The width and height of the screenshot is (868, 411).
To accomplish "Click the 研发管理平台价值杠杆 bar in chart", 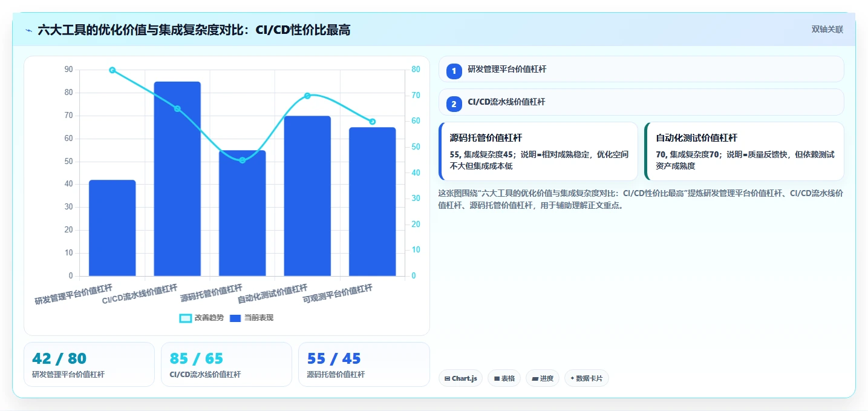I will click(x=113, y=228).
